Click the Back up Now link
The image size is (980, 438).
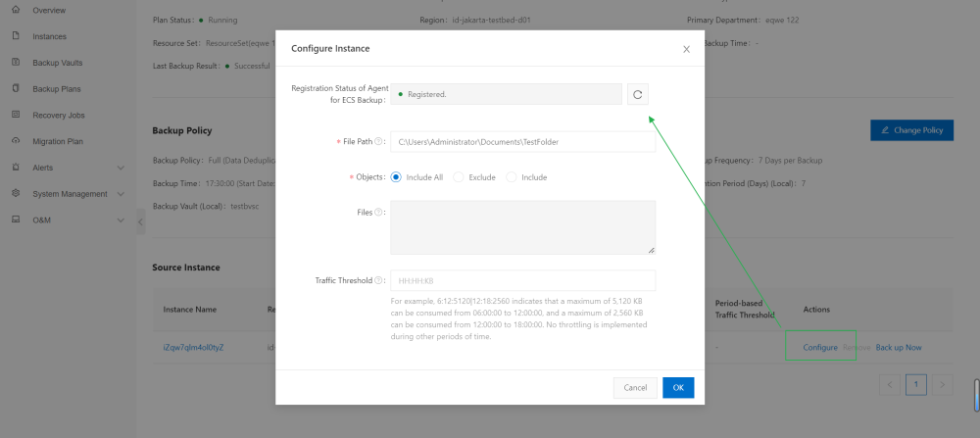[899, 348]
